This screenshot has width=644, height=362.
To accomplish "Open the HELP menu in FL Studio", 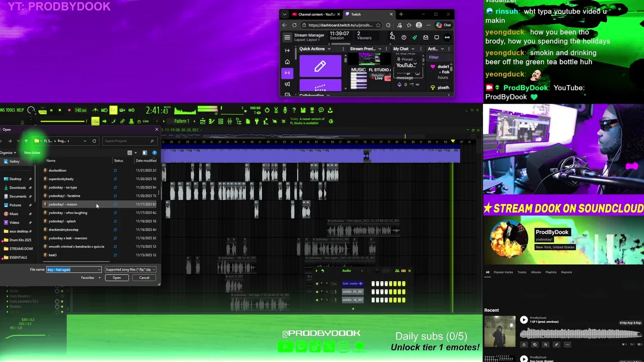I will tap(20, 110).
